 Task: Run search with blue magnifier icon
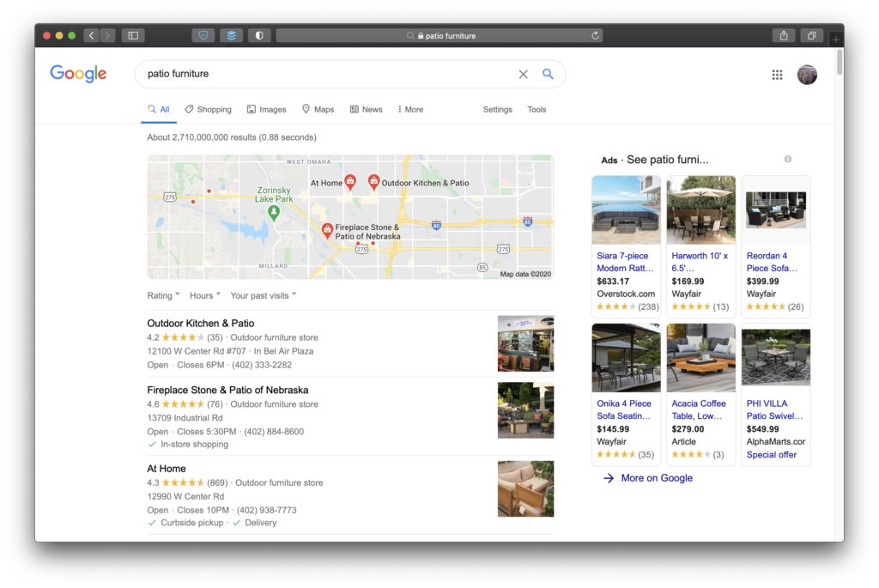click(x=548, y=74)
